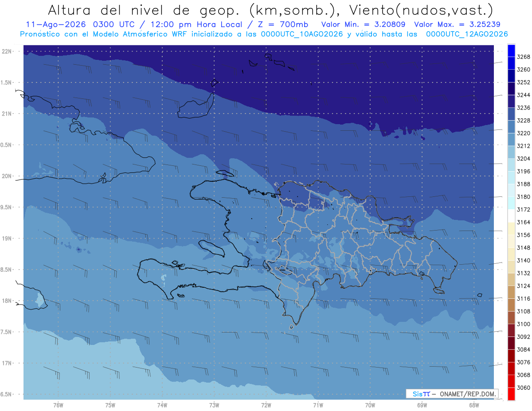
Task: Click the legend value 3260
Action: coord(524,70)
